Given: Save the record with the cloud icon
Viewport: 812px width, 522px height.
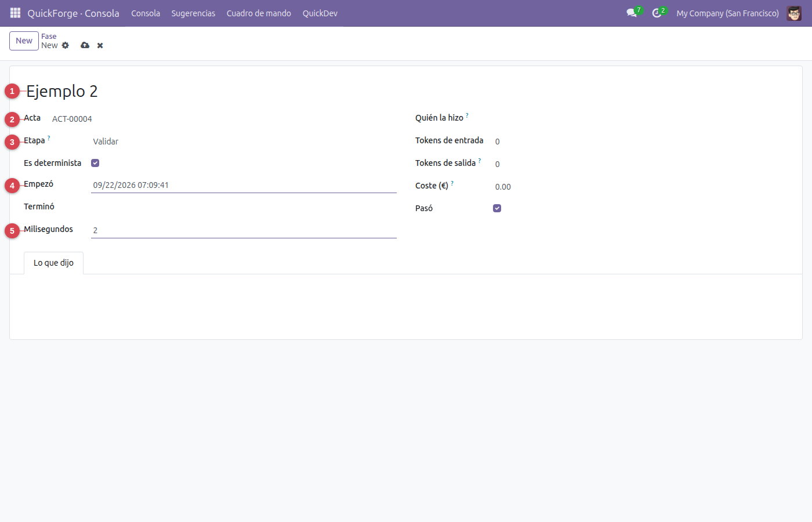Looking at the screenshot, I should (85, 45).
